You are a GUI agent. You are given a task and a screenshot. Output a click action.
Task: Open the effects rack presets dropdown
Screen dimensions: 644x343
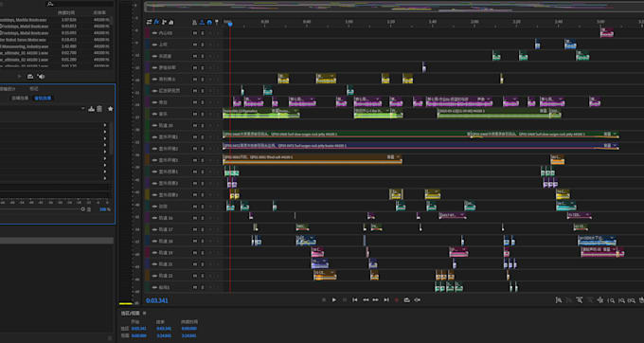pyautogui.click(x=83, y=109)
